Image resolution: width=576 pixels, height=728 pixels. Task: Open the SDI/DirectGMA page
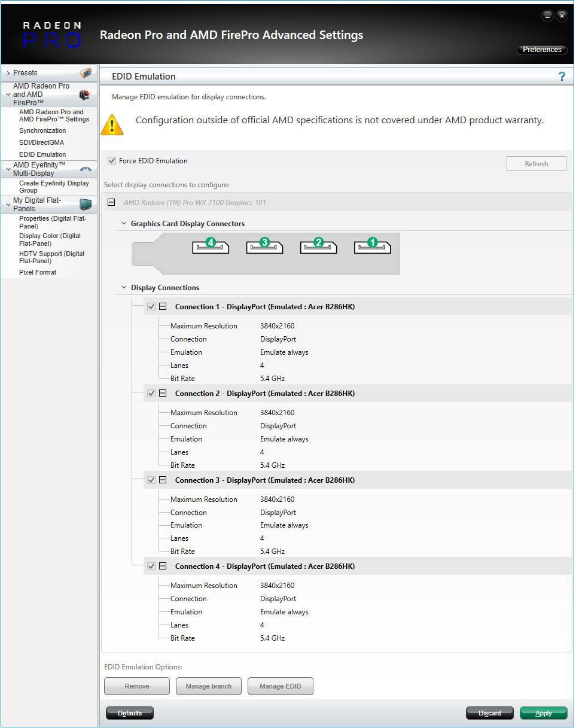pyautogui.click(x=41, y=143)
